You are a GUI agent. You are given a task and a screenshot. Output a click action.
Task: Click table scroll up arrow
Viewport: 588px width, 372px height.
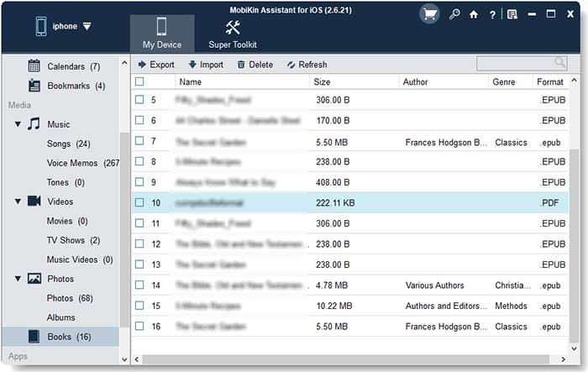(574, 81)
